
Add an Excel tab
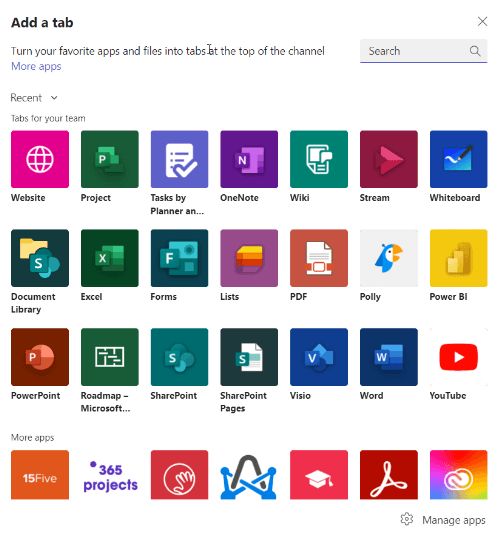pyautogui.click(x=110, y=258)
